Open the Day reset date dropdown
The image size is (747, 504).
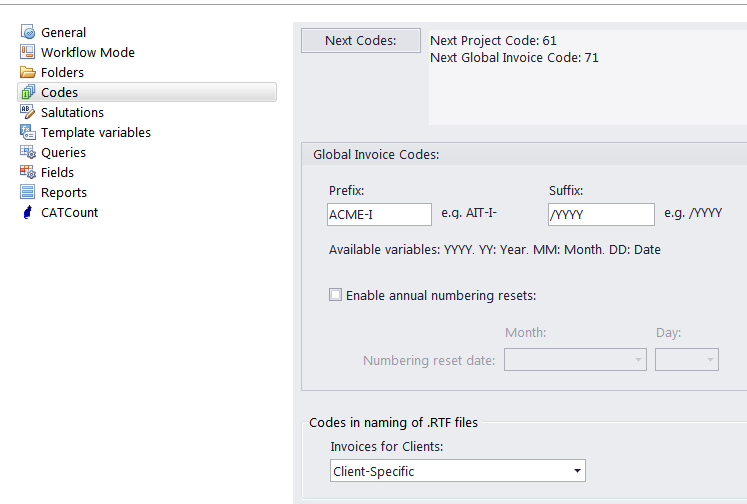pyautogui.click(x=686, y=360)
